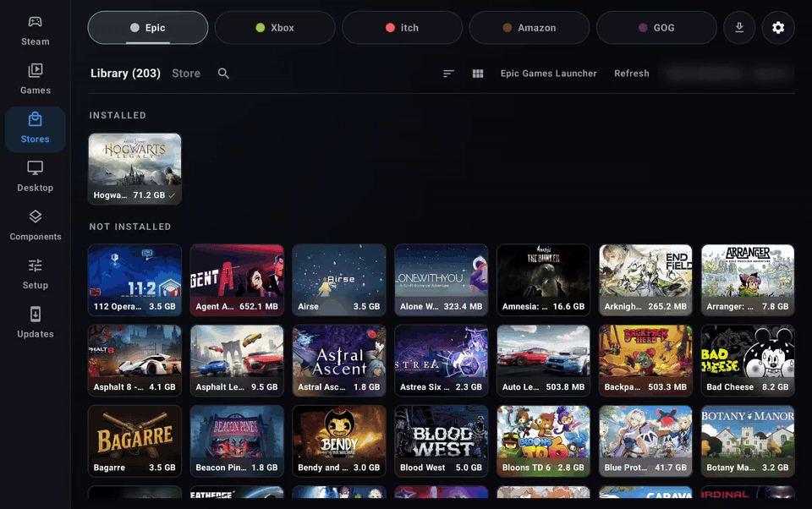The width and height of the screenshot is (812, 509).
Task: Open the Store tab
Action: [186, 74]
